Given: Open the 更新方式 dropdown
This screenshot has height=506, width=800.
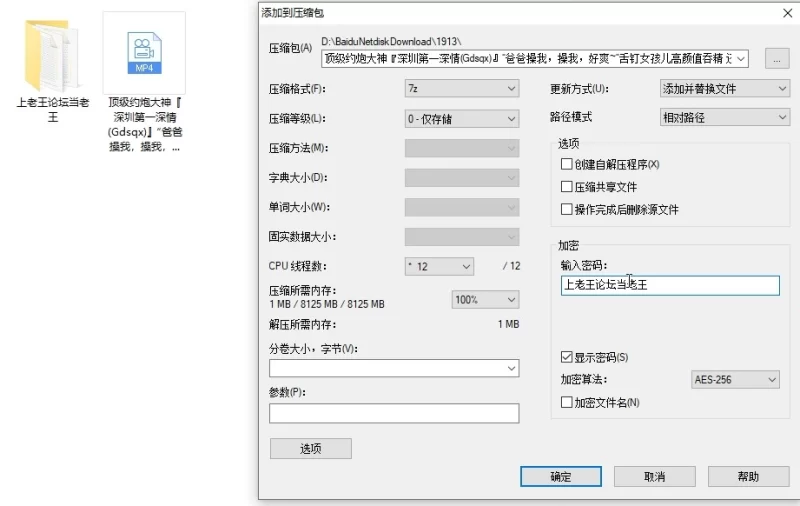Looking at the screenshot, I should [724, 89].
